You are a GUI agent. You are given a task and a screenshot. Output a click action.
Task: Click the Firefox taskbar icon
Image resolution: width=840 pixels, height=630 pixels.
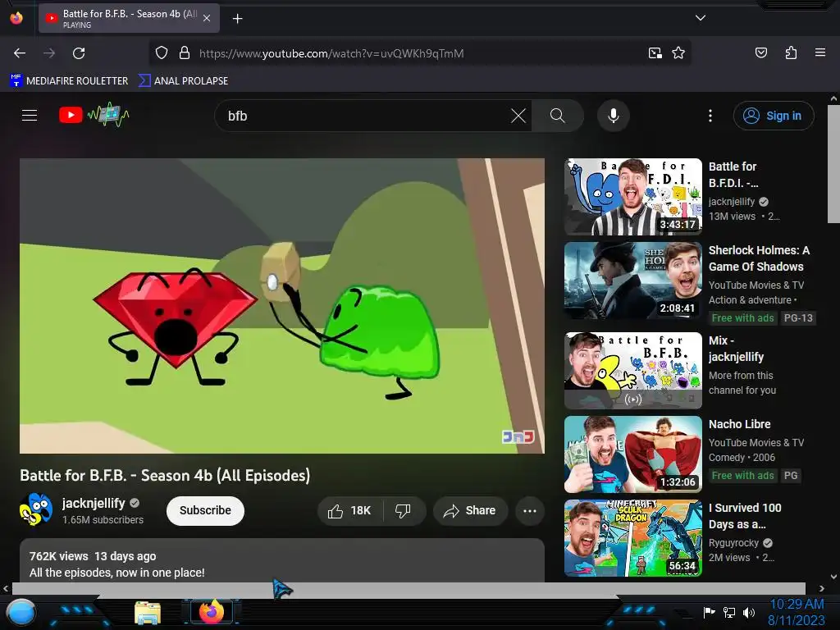point(211,612)
